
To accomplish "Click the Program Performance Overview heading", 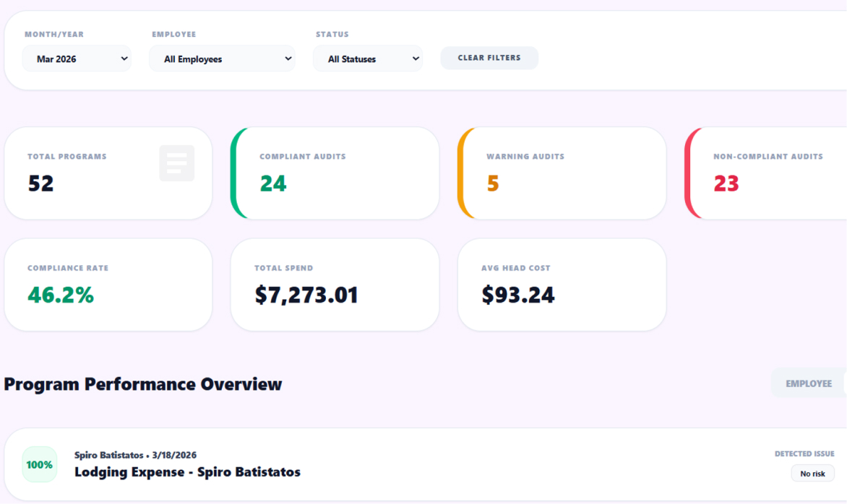I will coord(143,384).
